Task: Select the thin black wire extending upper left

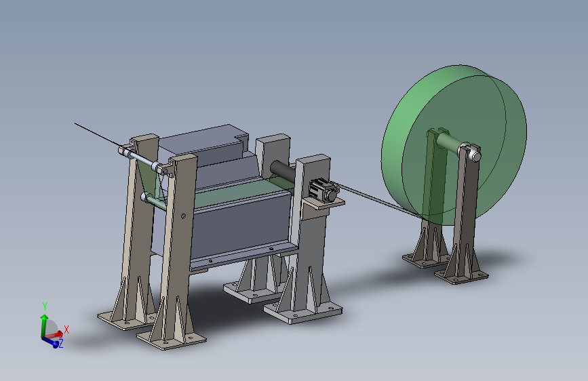Action: coord(98,135)
